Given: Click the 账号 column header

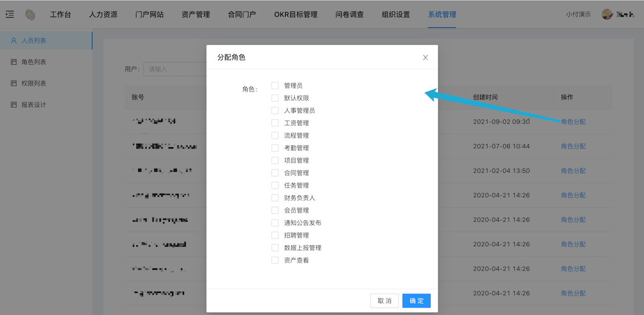Looking at the screenshot, I should coord(137,97).
